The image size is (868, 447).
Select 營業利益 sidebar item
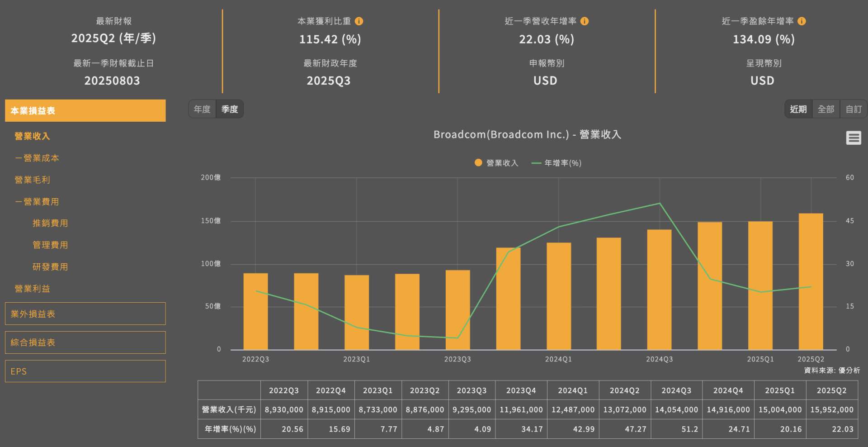(x=33, y=289)
